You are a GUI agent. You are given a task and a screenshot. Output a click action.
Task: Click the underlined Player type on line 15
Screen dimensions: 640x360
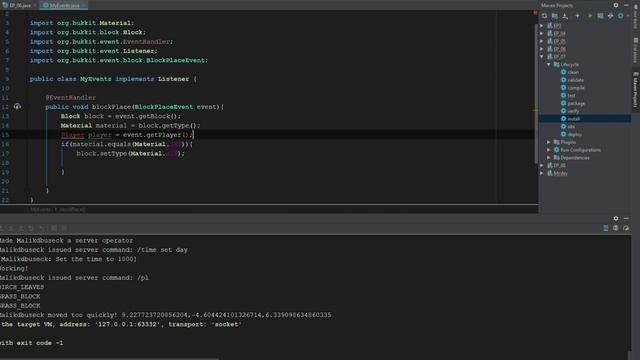72,135
